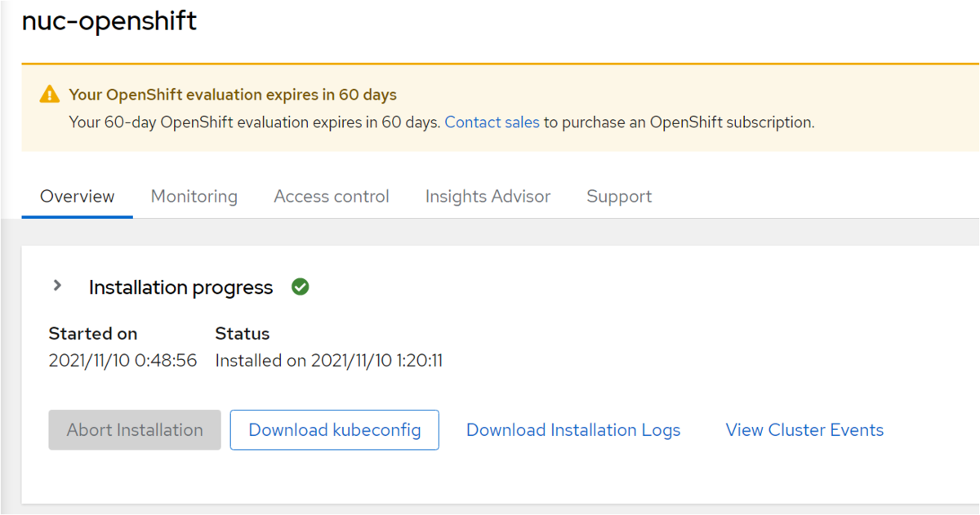
Task: Open the Insights Advisor tab
Action: pyautogui.click(x=488, y=197)
